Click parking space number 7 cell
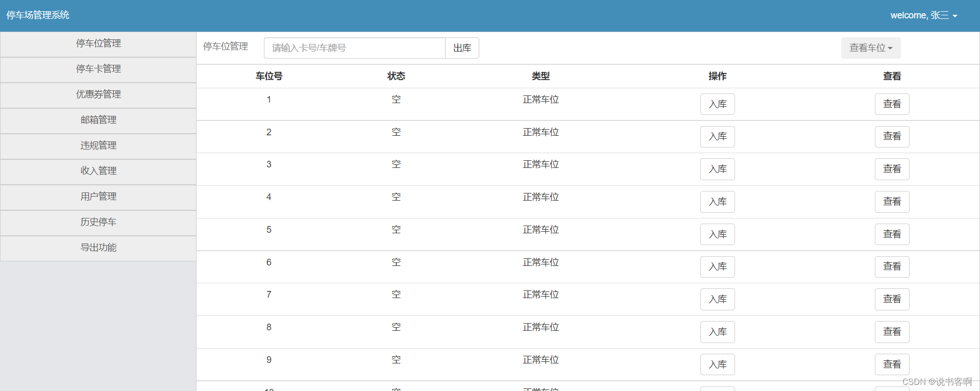The height and width of the screenshot is (391, 980). click(269, 295)
